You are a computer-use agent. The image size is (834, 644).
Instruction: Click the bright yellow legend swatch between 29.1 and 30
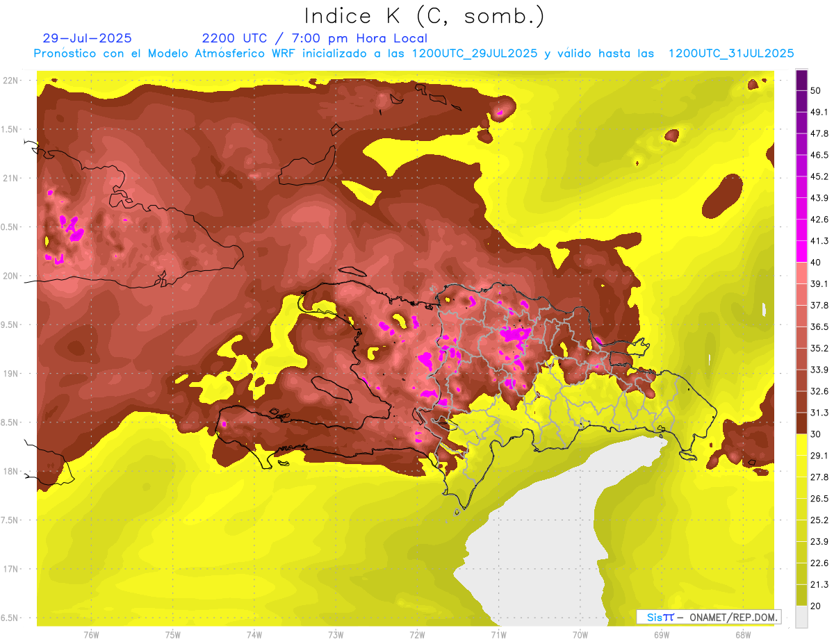[801, 445]
